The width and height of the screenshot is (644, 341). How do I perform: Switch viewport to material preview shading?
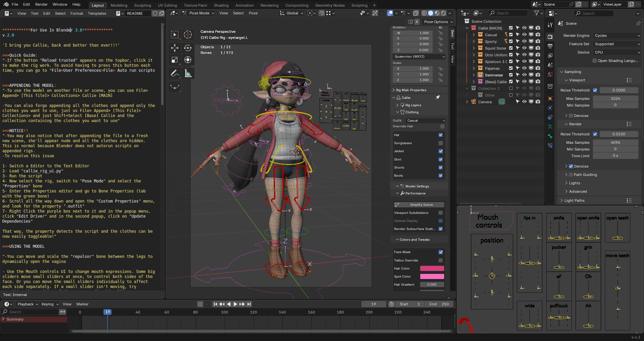tap(437, 13)
